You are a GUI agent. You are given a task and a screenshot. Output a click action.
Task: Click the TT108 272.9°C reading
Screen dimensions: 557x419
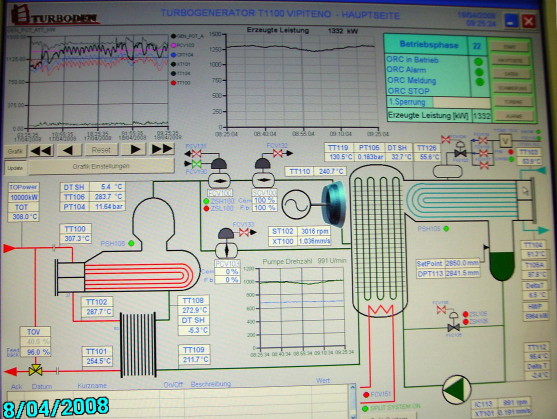pyautogui.click(x=194, y=310)
